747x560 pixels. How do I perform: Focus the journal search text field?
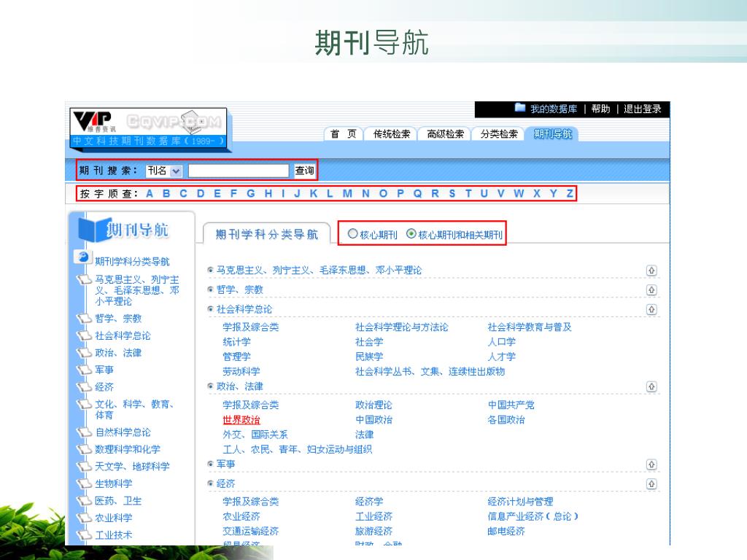tap(239, 171)
